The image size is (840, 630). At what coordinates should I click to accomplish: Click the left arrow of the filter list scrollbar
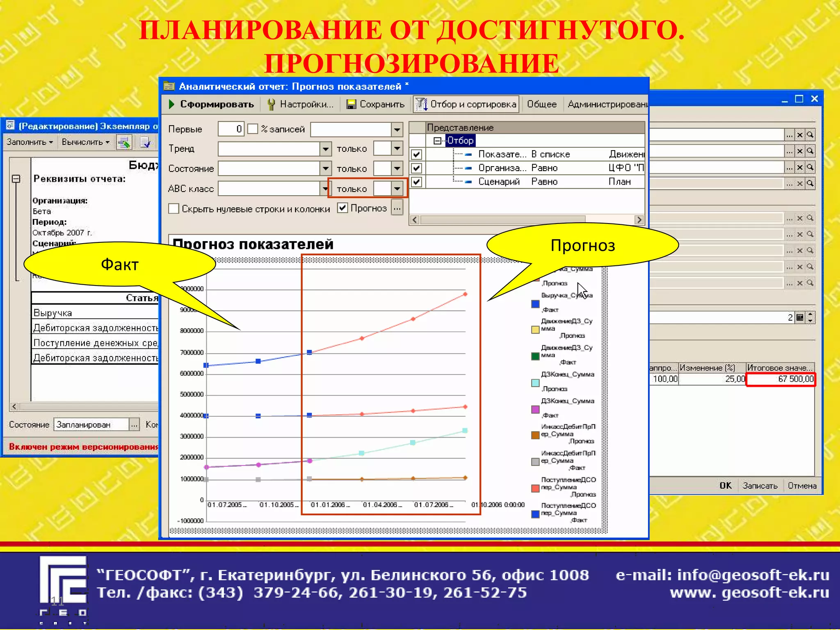(x=415, y=220)
